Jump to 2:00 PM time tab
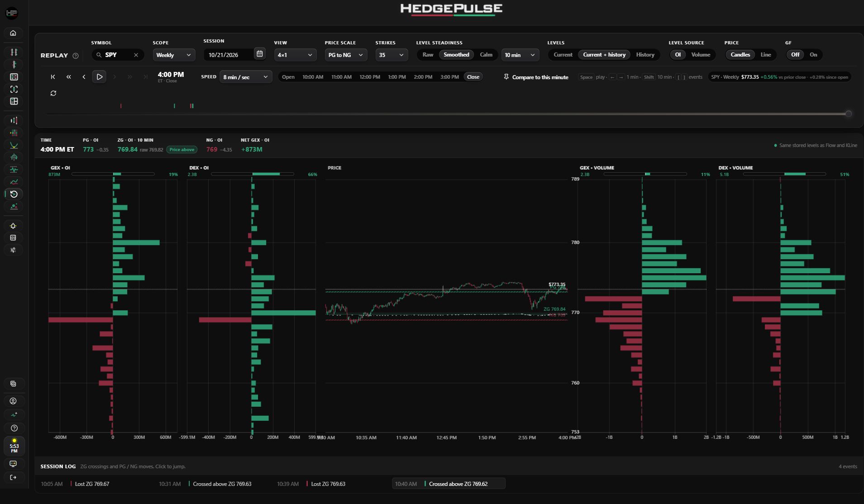 (x=423, y=77)
